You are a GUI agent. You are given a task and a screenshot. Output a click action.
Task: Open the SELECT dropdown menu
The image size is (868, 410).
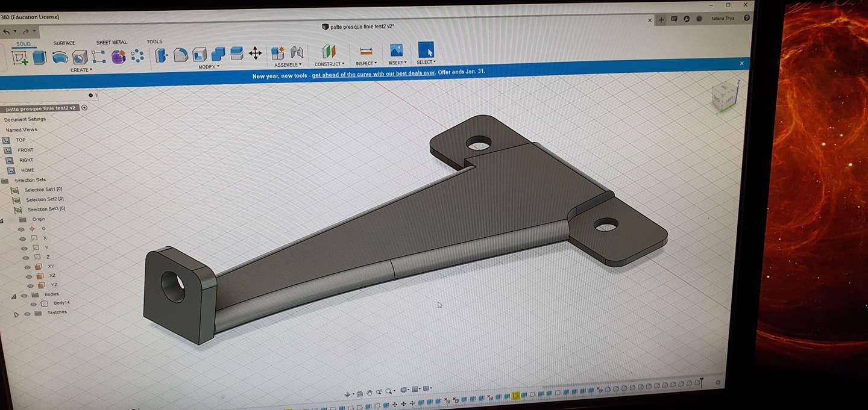click(x=426, y=62)
